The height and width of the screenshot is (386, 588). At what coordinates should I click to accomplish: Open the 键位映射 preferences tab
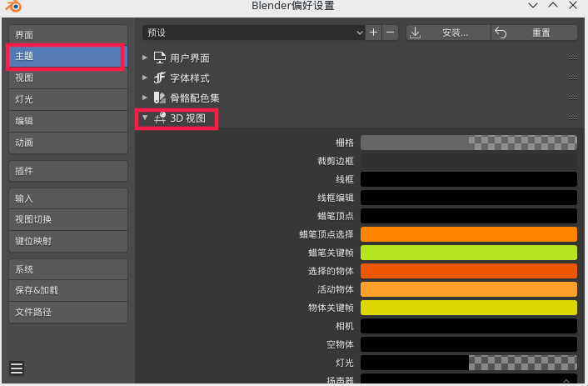coord(68,242)
